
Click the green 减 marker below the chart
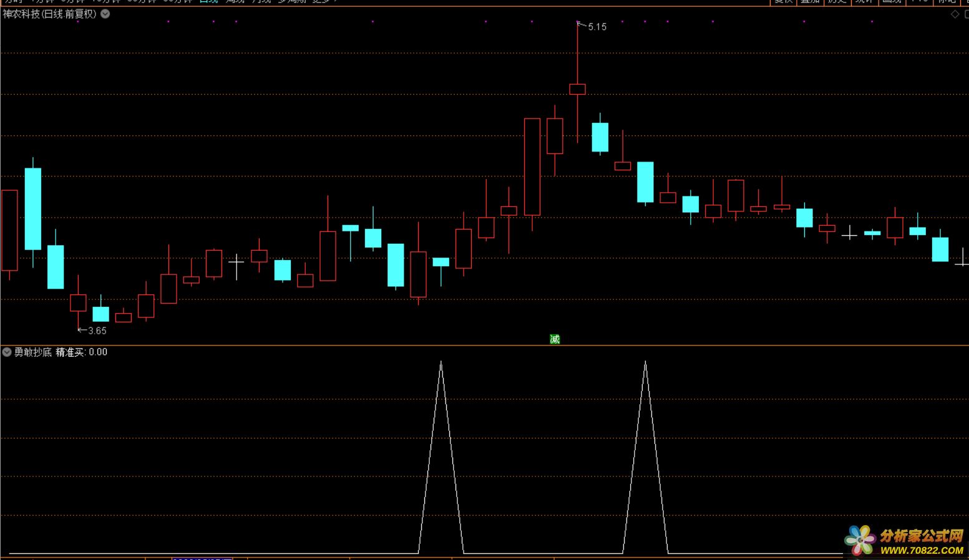point(555,339)
